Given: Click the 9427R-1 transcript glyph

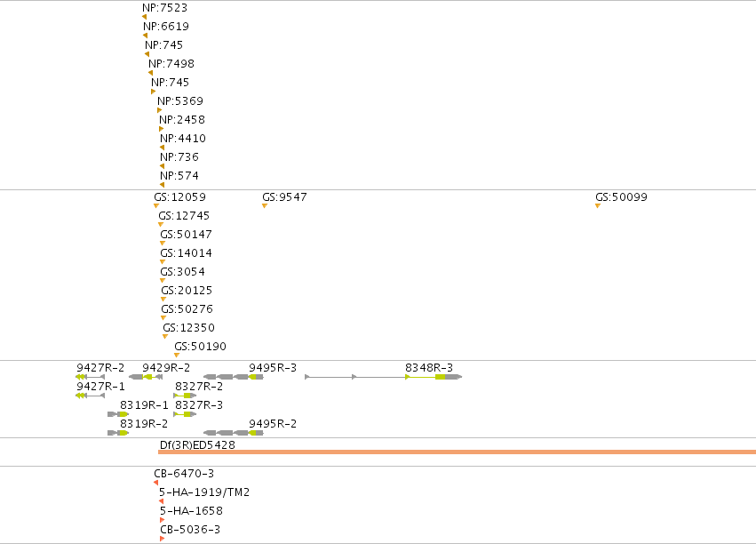Looking at the screenshot, I should tap(90, 396).
